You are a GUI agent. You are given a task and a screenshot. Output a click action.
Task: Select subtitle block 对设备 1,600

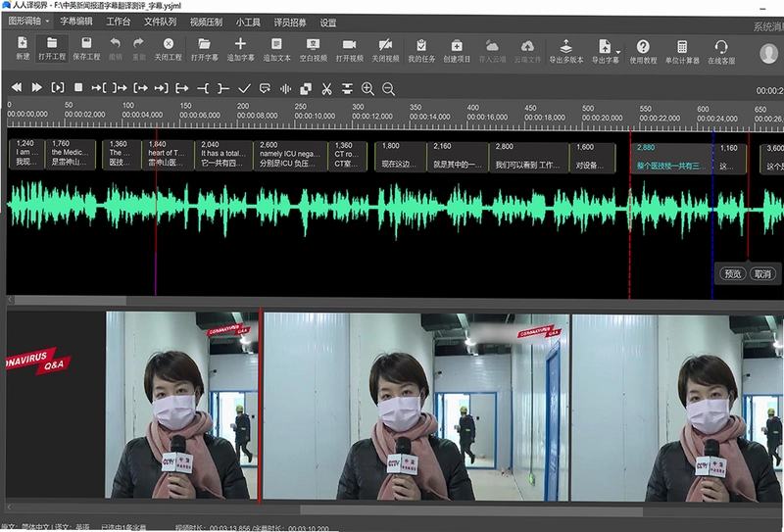click(593, 158)
